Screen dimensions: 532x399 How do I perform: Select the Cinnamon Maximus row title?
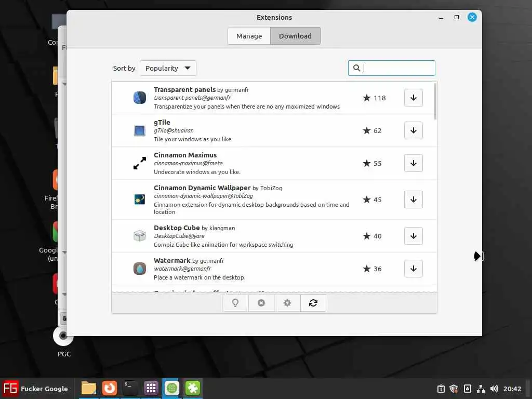[x=185, y=155]
